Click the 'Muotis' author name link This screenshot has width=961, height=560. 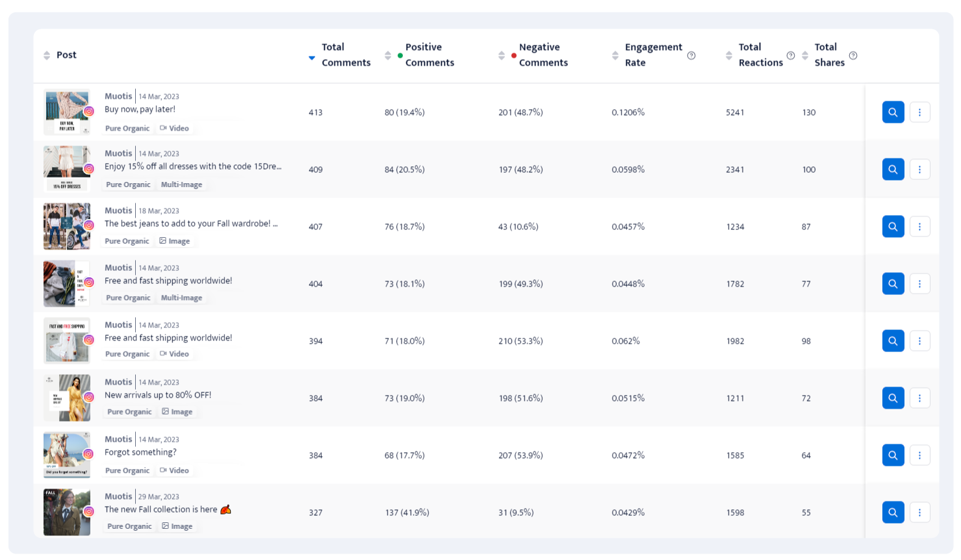(118, 95)
